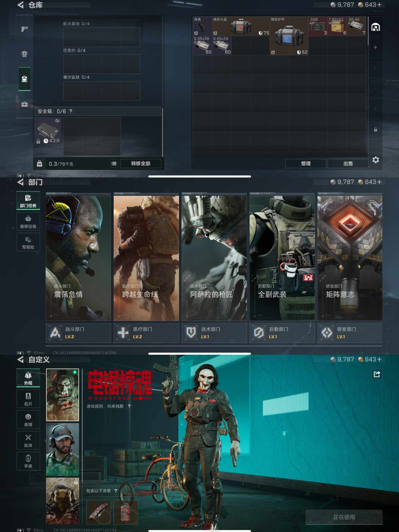399x532 pixels.
Task: Select the 名片 tab in customization
Action: point(28,398)
